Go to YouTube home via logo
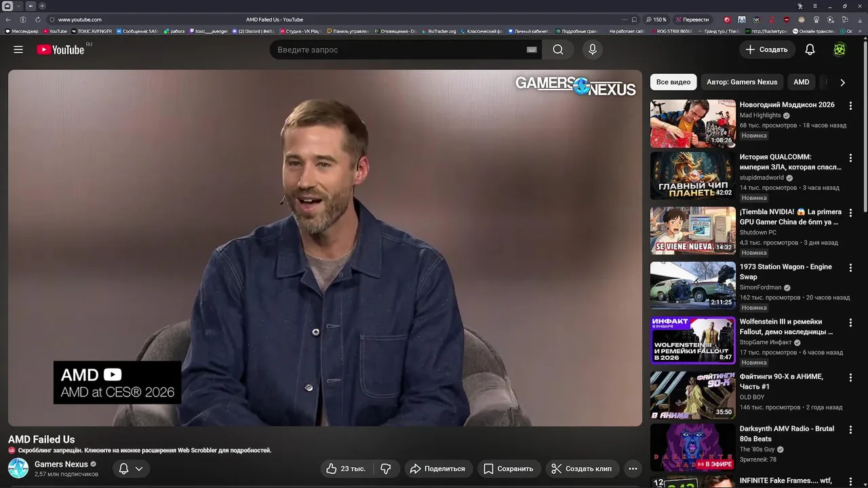Image resolution: width=868 pixels, height=488 pixels. tap(60, 49)
